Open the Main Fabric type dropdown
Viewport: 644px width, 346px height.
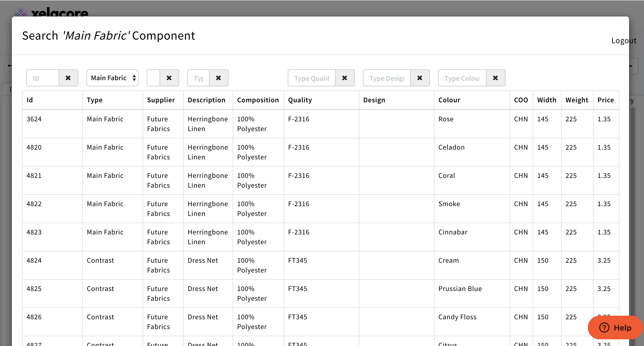pyautogui.click(x=112, y=78)
